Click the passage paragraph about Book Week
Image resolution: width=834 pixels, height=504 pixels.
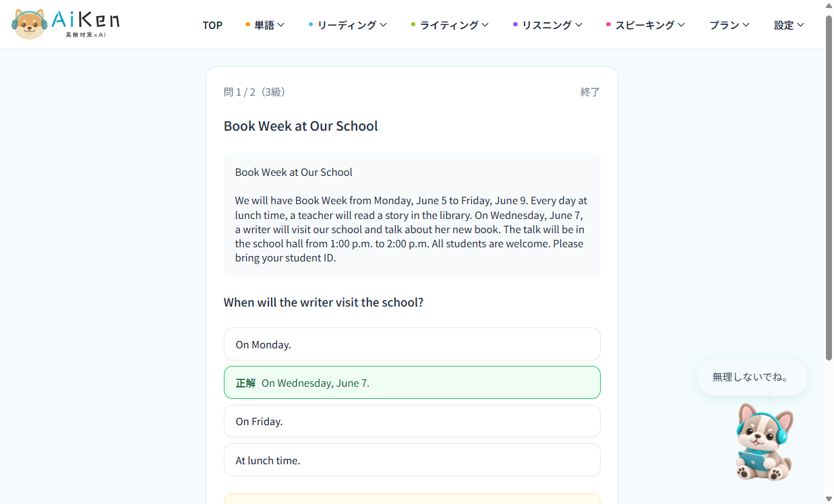(412, 229)
